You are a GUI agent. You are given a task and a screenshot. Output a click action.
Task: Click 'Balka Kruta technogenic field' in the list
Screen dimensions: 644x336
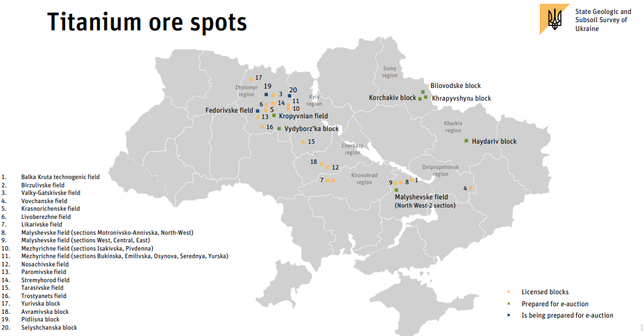coord(61,177)
